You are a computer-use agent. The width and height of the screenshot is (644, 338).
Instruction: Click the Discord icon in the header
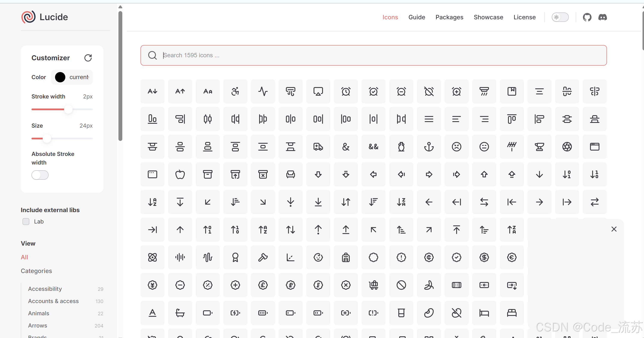pos(602,17)
